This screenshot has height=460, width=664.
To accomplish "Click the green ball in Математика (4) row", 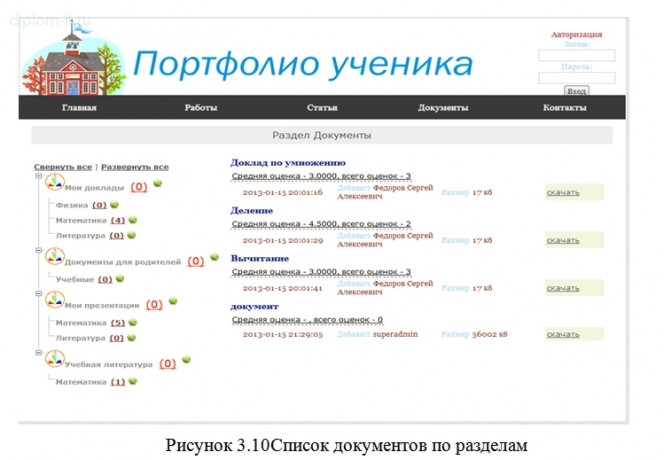I will tap(133, 220).
